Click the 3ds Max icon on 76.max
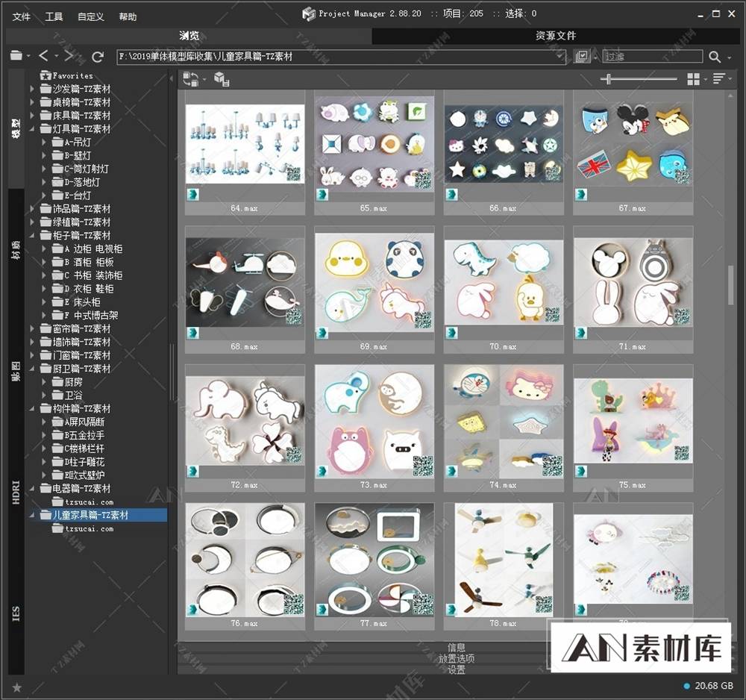Image resolution: width=746 pixels, height=700 pixels. point(192,610)
